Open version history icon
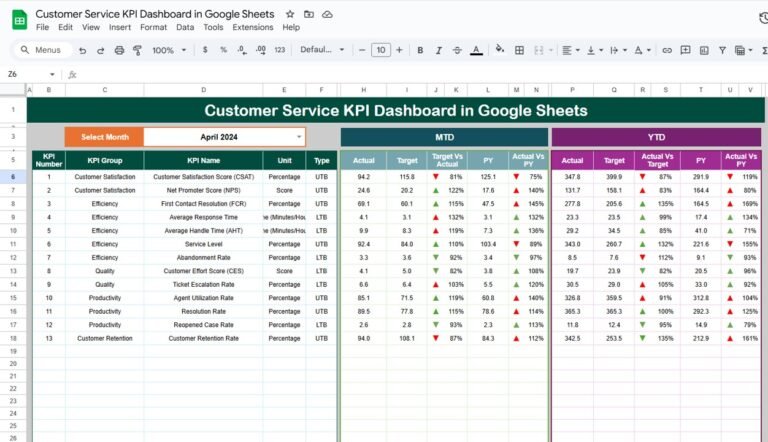 pos(763,18)
